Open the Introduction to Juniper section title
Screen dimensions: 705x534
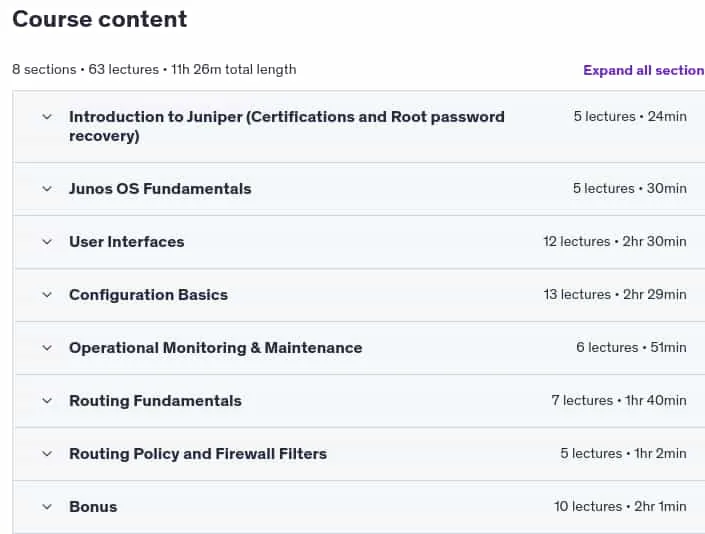pos(287,126)
